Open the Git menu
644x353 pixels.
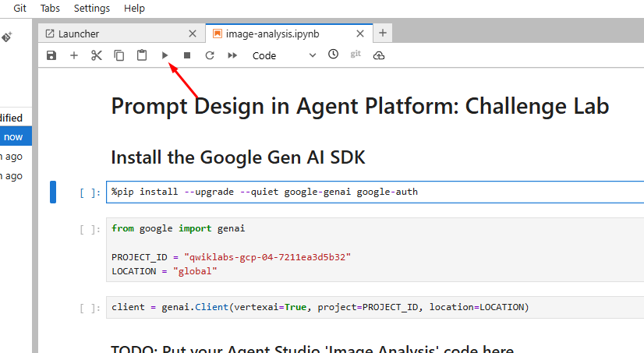(x=19, y=9)
